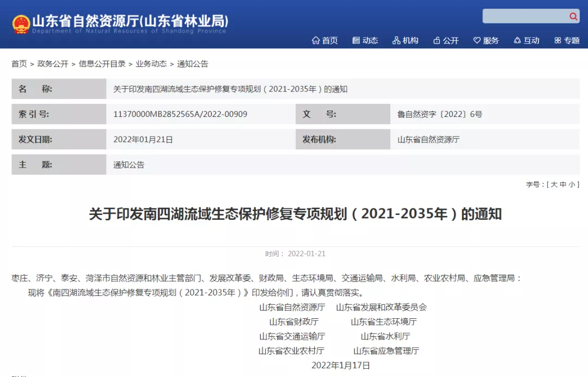The image size is (588, 377).
Task: Select the publisher value 山东省自然资源厅 in table
Action: pos(428,139)
